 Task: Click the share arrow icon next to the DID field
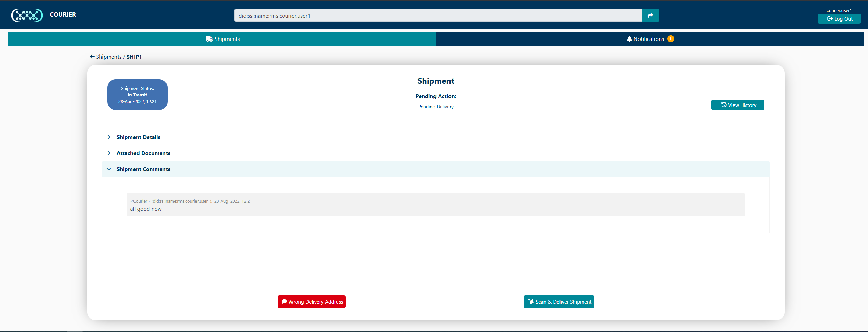click(650, 15)
